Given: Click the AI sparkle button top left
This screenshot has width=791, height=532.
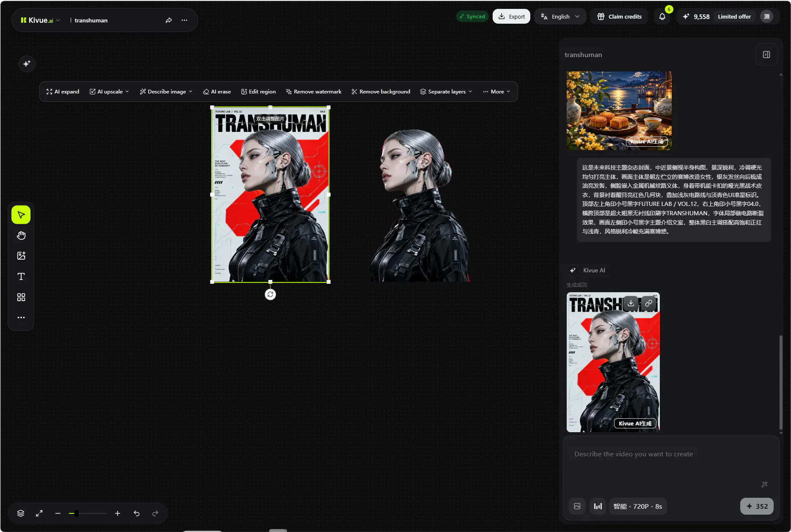Looking at the screenshot, I should [27, 64].
